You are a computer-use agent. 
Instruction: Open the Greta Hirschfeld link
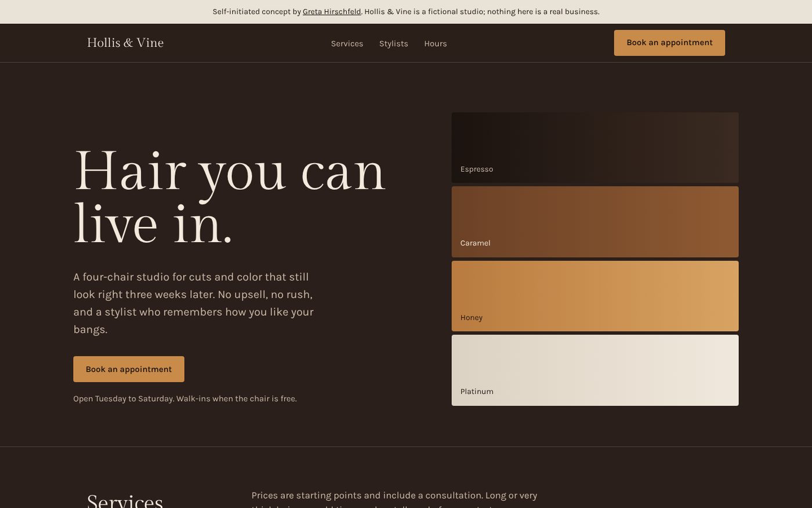[x=332, y=12]
